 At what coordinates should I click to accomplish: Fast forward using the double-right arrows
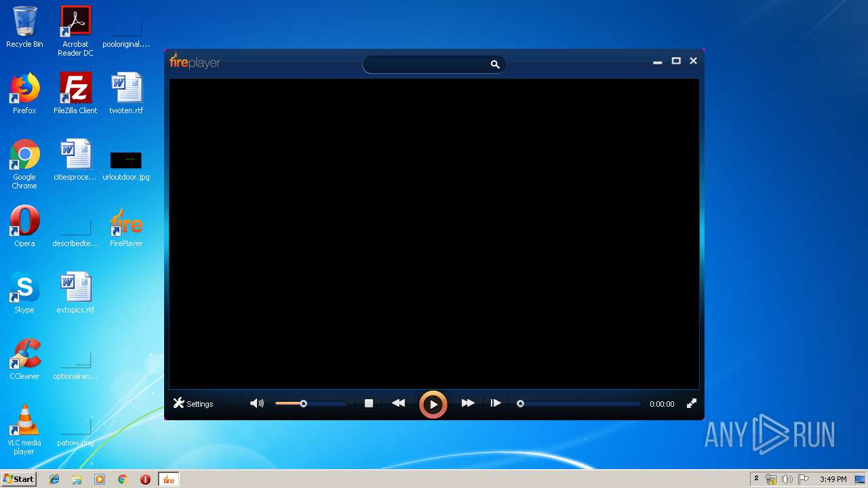468,403
